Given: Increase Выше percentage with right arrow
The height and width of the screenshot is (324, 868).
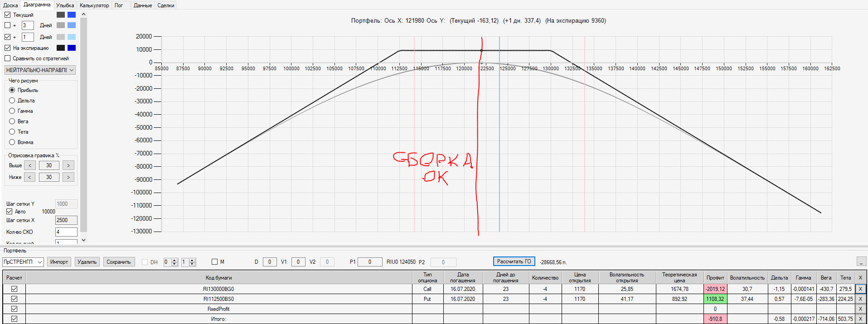Looking at the screenshot, I should (68, 165).
